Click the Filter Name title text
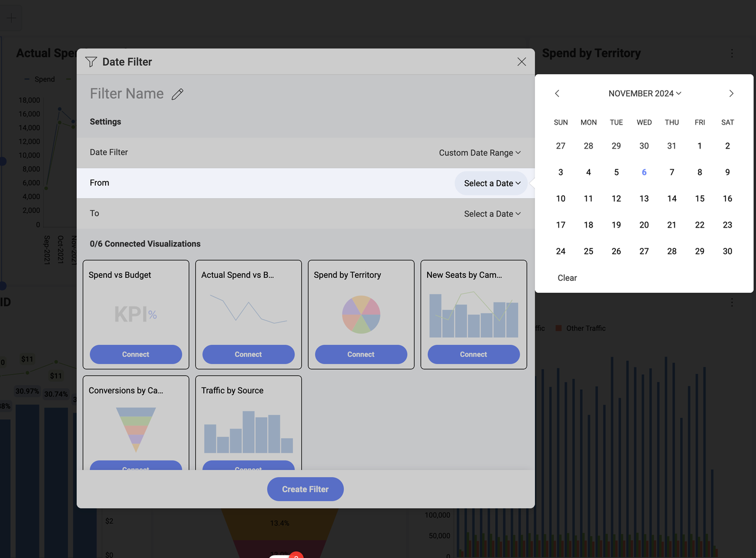This screenshot has height=558, width=756. 127,94
